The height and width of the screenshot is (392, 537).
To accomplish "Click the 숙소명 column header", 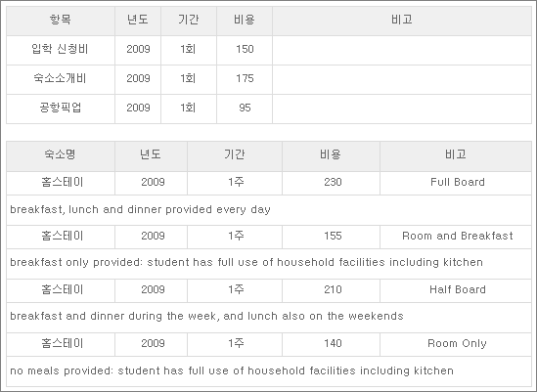I will coord(61,154).
